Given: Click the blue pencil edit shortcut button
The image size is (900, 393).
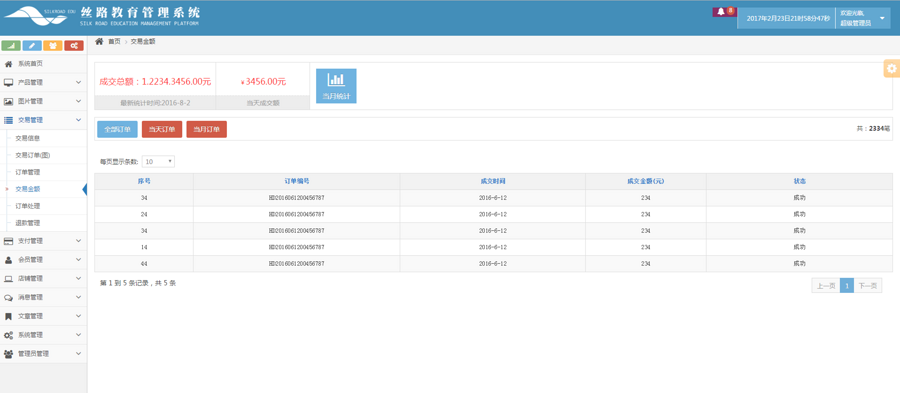Looking at the screenshot, I should coord(33,46).
